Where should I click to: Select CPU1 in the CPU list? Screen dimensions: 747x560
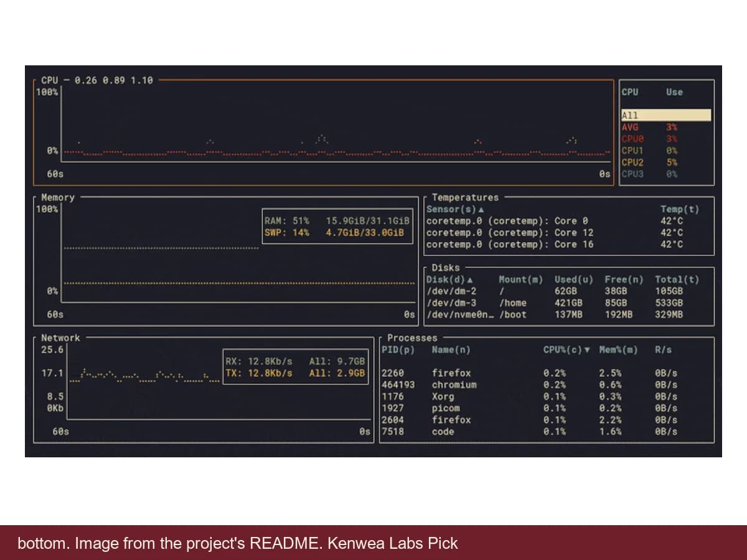665,151
